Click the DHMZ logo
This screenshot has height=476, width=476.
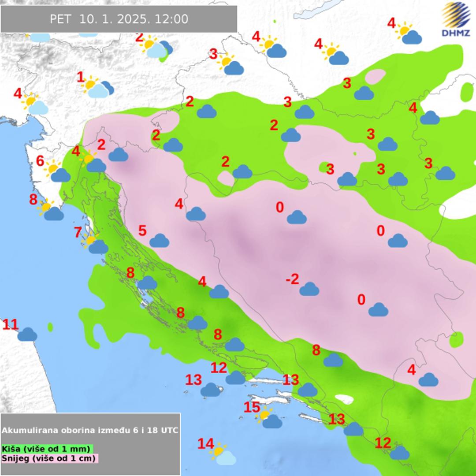click(456, 19)
